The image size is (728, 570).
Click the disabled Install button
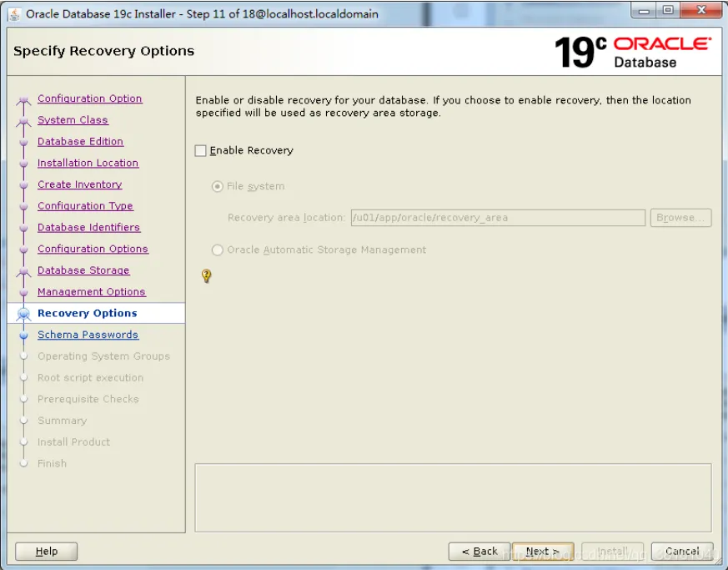(612, 552)
